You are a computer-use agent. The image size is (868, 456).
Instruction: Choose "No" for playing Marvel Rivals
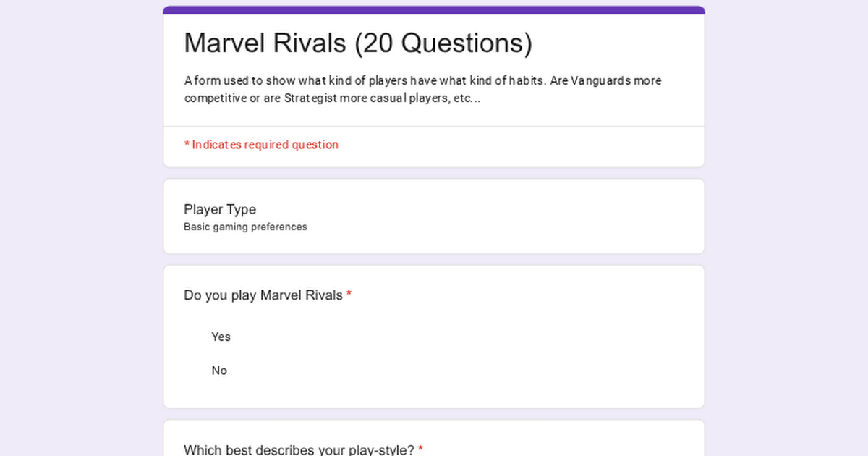coord(218,371)
